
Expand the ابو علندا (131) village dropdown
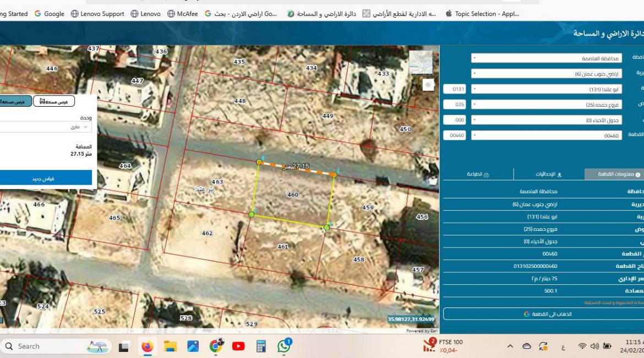546,89
